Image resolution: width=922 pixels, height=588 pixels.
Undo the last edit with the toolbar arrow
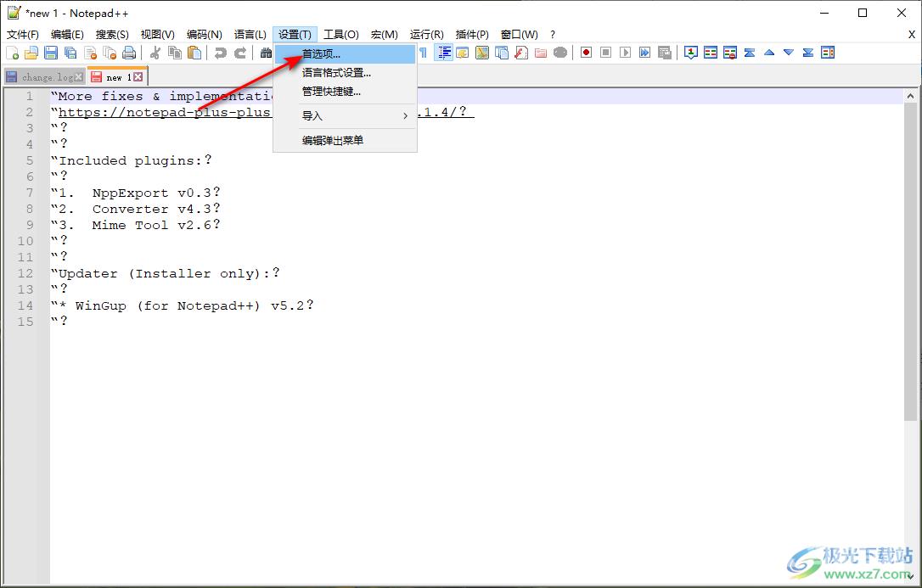[x=221, y=53]
